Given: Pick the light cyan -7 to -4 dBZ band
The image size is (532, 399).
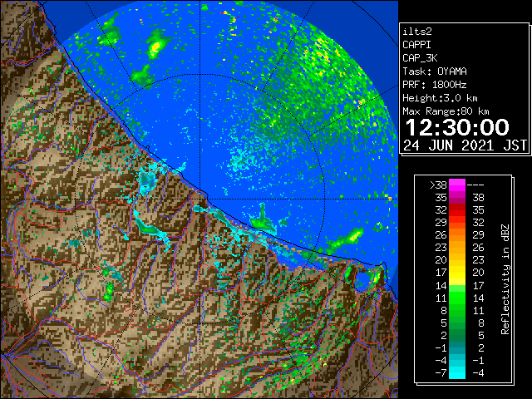Looking at the screenshot, I should 457,373.
